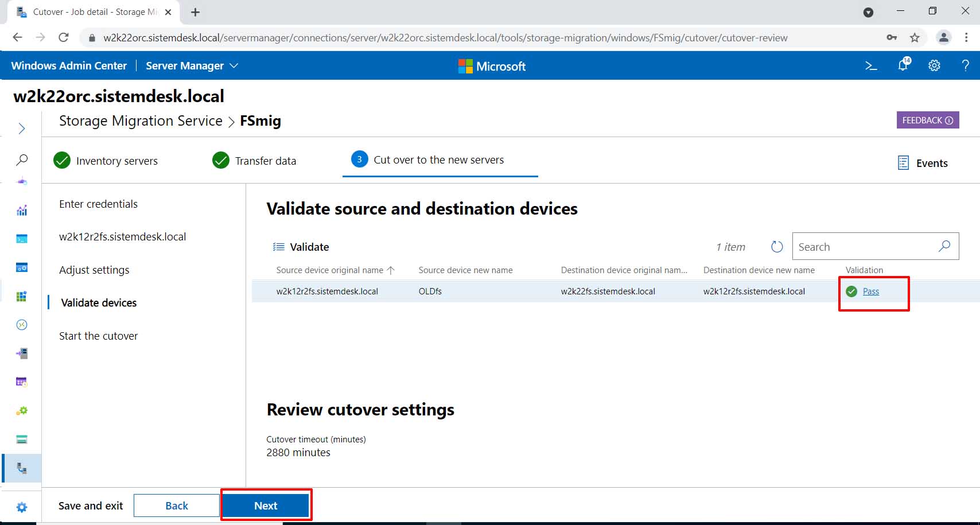Click the search magnifier in the Search box
The height and width of the screenshot is (525, 980).
[944, 246]
